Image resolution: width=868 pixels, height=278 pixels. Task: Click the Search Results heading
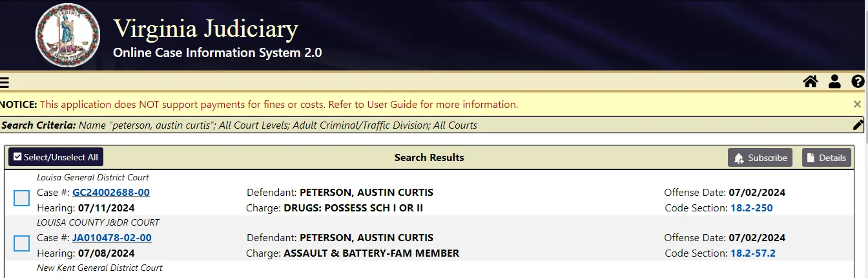tap(429, 157)
